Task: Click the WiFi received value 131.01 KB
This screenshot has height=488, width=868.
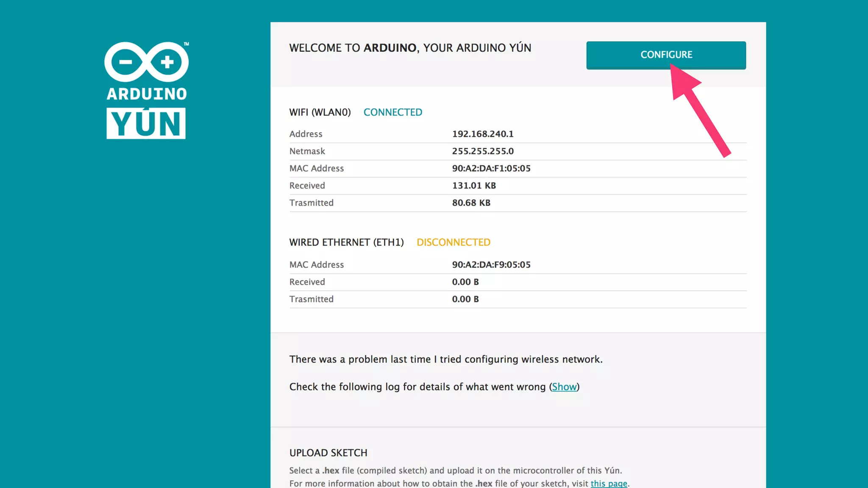Action: pos(473,186)
